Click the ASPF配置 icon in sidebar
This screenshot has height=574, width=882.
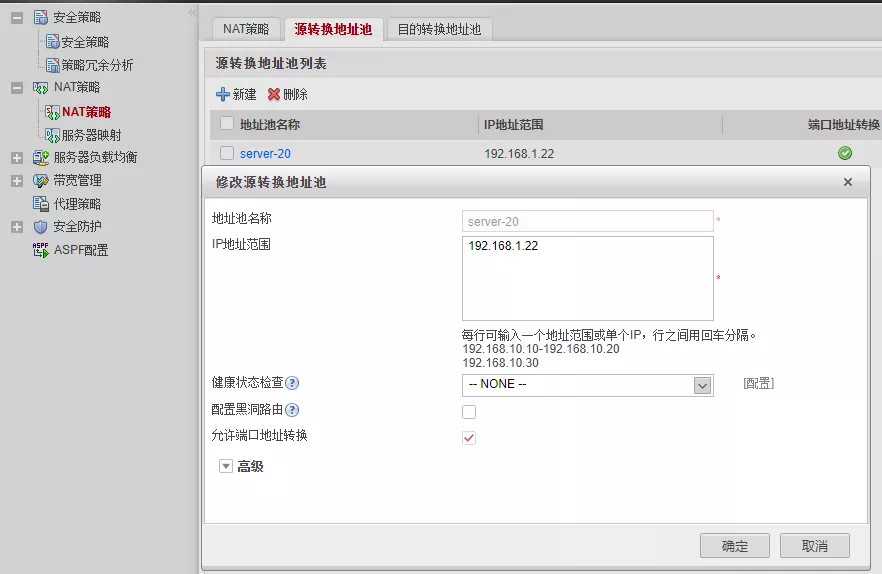40,250
